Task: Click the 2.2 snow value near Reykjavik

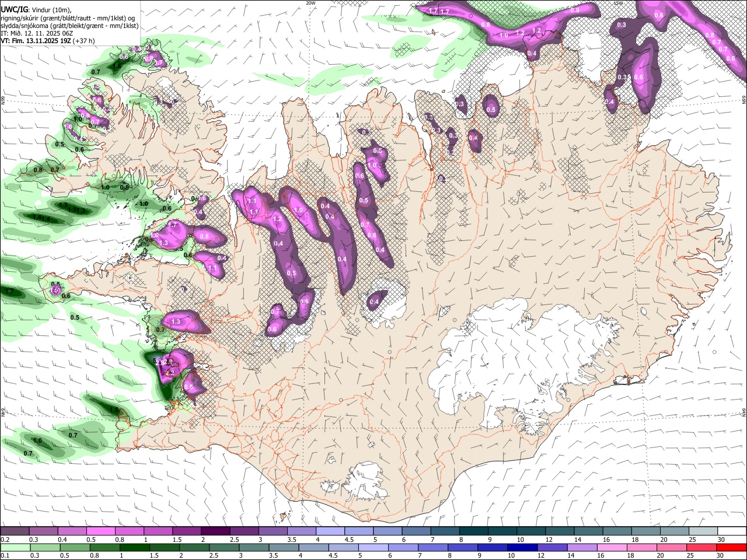Action: click(x=170, y=372)
